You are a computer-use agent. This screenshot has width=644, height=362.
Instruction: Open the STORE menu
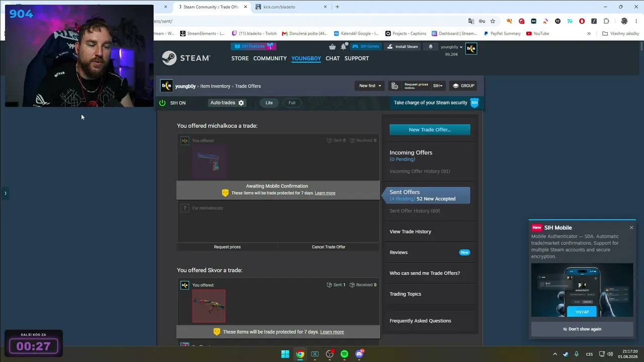coord(240,58)
